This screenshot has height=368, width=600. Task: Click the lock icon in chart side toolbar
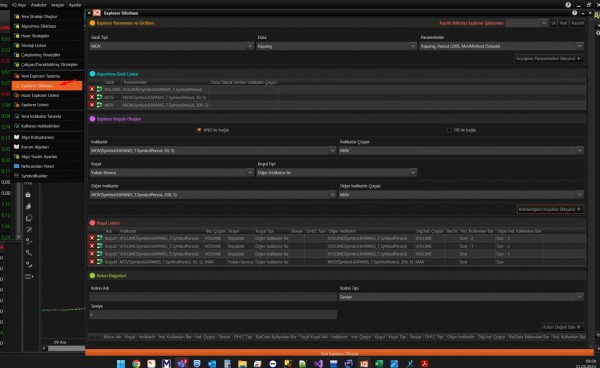(x=28, y=195)
